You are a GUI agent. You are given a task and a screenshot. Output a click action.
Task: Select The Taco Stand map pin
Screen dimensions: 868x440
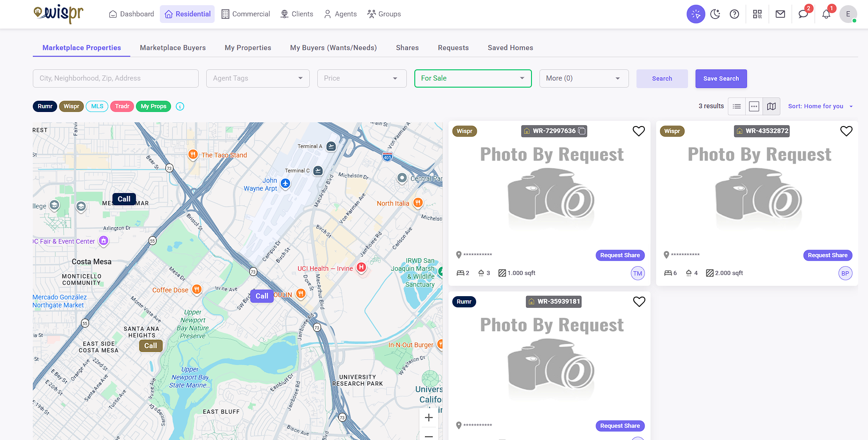[x=193, y=155]
